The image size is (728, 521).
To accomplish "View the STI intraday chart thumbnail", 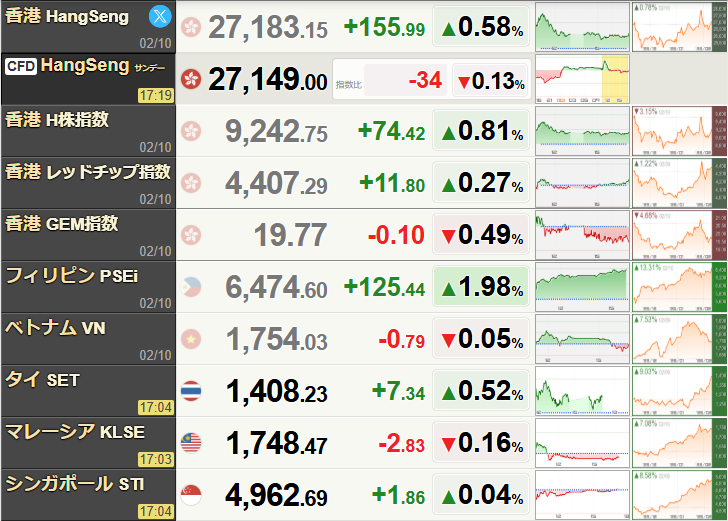I will click(x=582, y=495).
